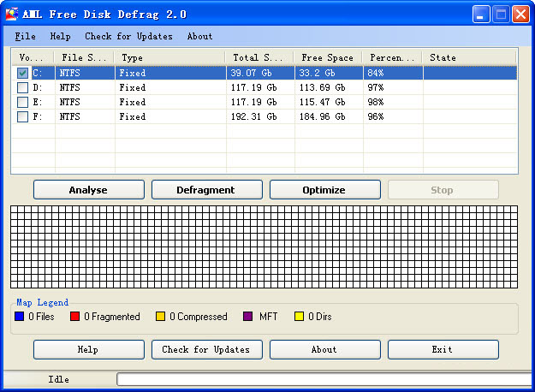Open the File menu
The width and height of the screenshot is (535, 392).
click(x=26, y=37)
